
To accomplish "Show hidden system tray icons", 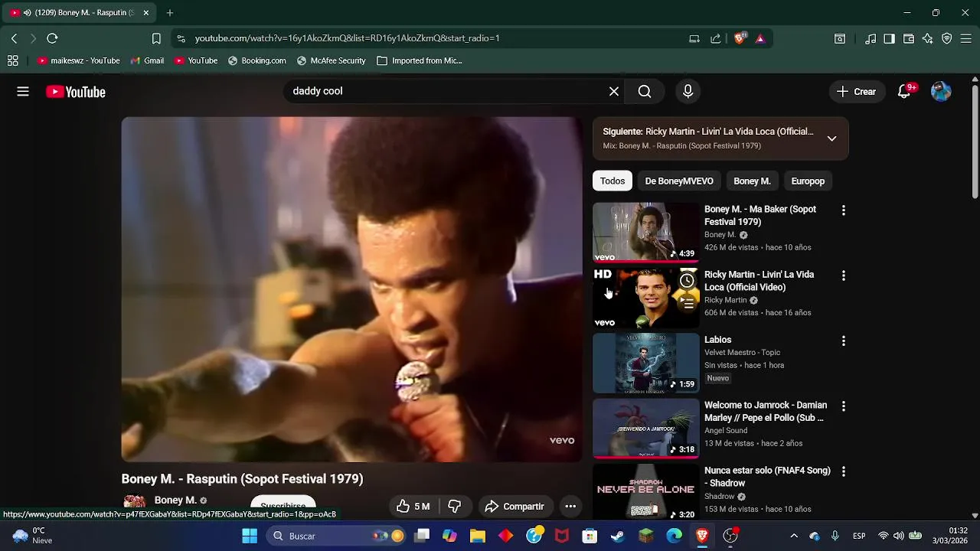I will (794, 536).
